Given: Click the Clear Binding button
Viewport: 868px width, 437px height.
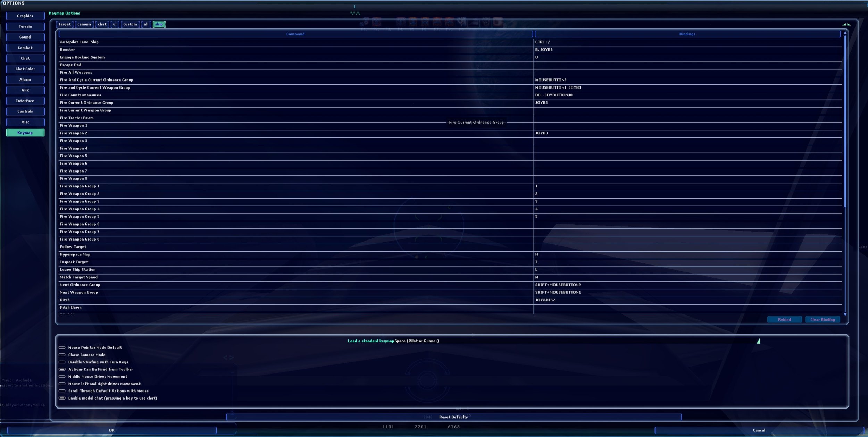Looking at the screenshot, I should [x=822, y=320].
